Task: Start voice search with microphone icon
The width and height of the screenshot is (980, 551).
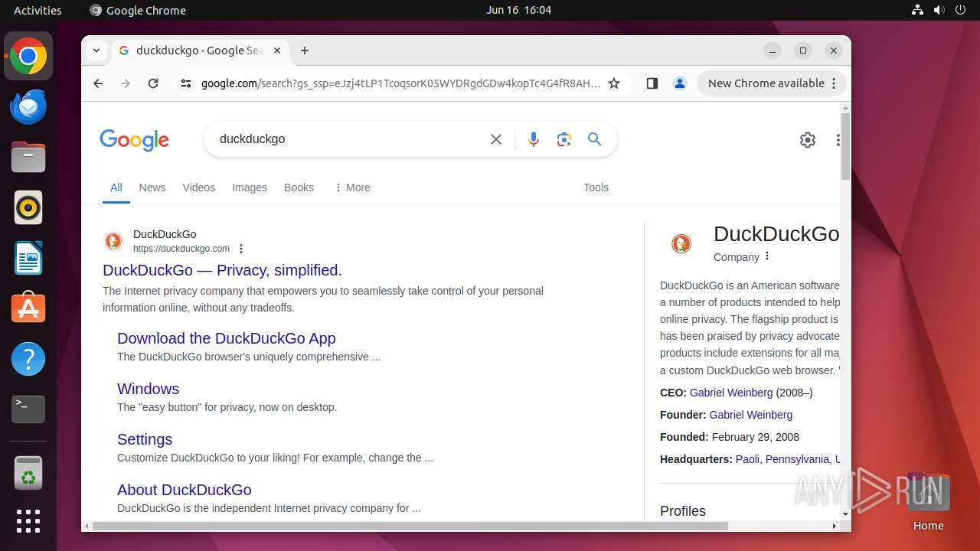Action: click(x=534, y=139)
